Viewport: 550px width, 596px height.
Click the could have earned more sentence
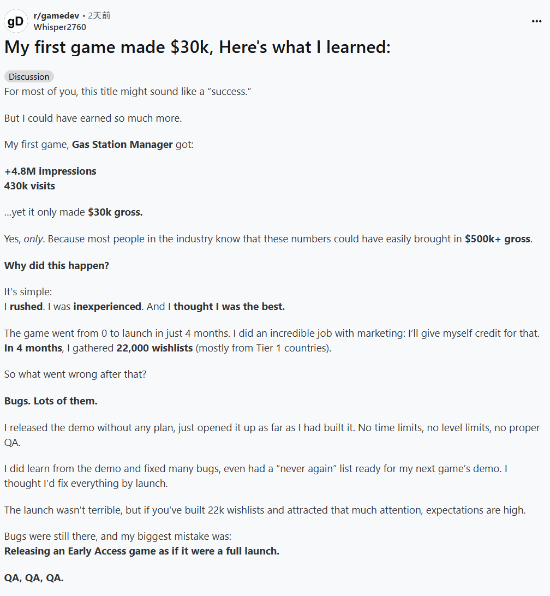click(93, 119)
